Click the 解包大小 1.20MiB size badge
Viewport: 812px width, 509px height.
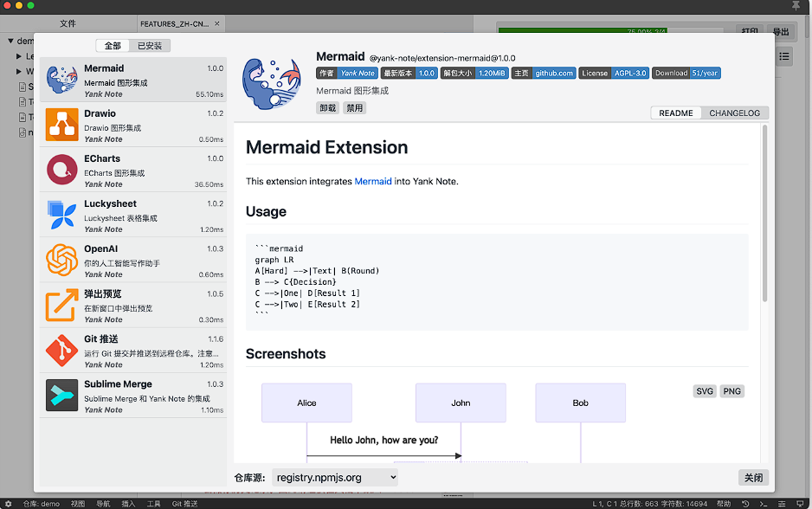click(474, 73)
